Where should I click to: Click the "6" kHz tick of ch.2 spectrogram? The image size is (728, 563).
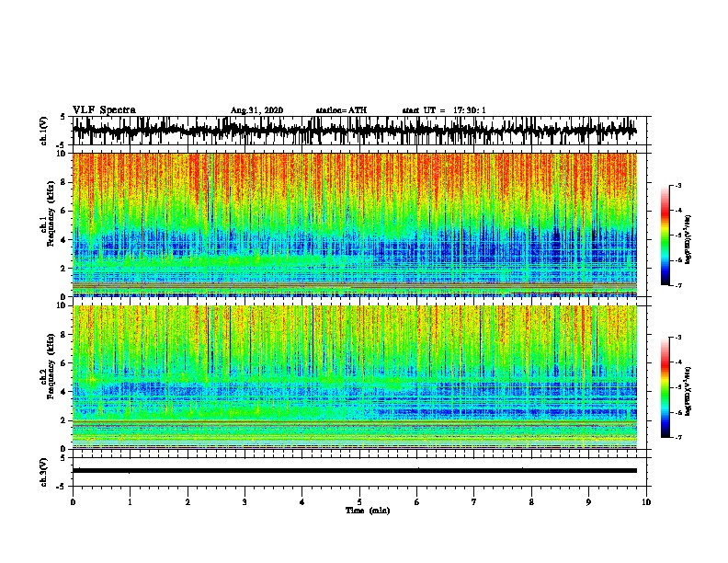pos(65,362)
